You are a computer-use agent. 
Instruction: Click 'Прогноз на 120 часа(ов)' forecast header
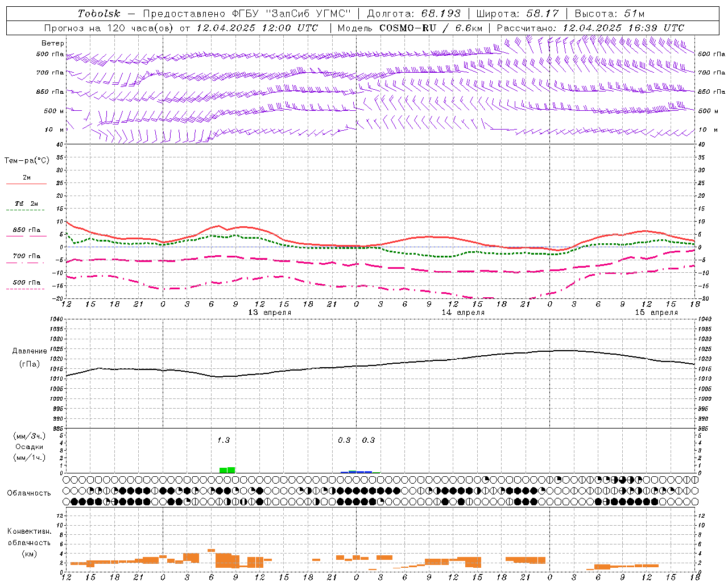click(109, 28)
